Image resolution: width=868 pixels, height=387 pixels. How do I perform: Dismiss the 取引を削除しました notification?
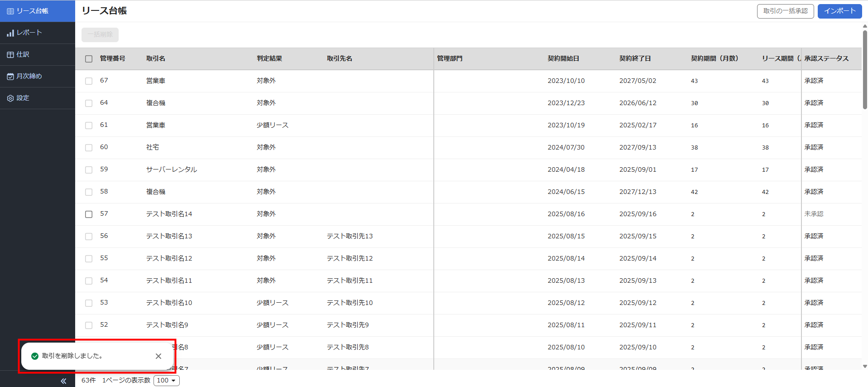point(158,356)
